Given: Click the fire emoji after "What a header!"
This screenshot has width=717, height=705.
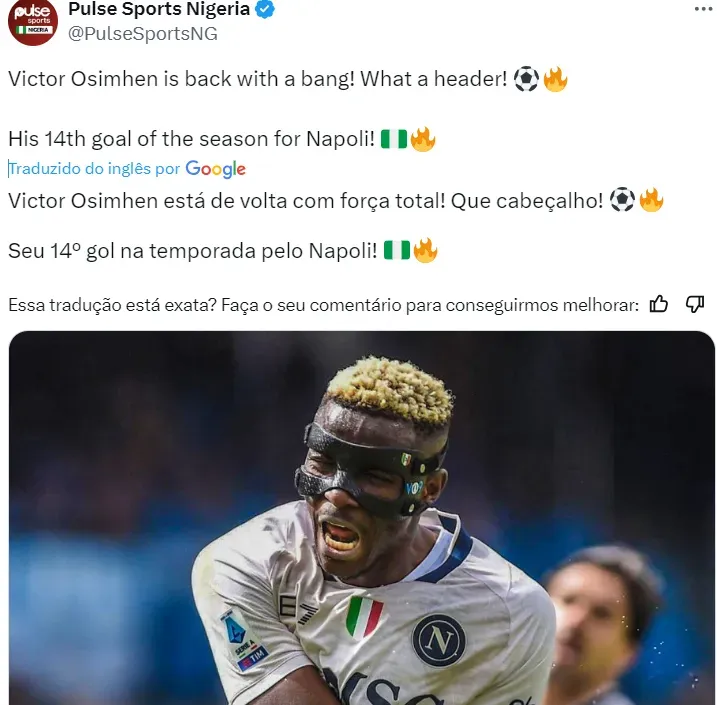Looking at the screenshot, I should pos(555,79).
